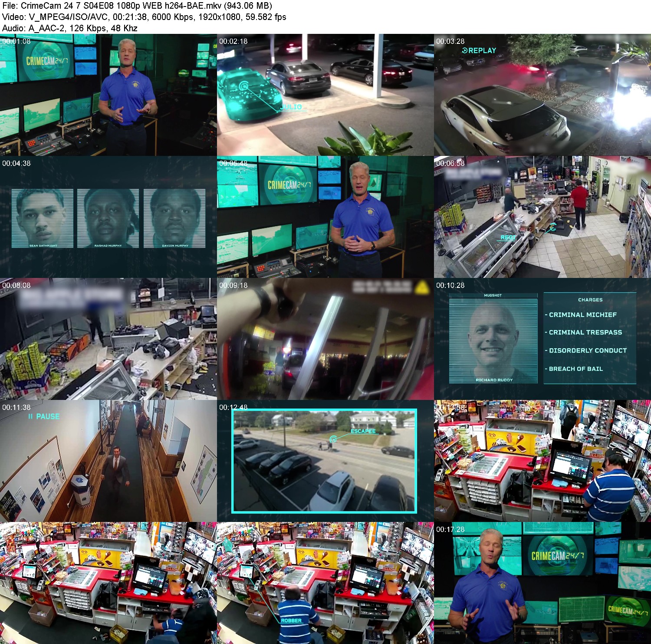
Task: Click the REPLAY label with circular arrow
Action: [x=479, y=50]
